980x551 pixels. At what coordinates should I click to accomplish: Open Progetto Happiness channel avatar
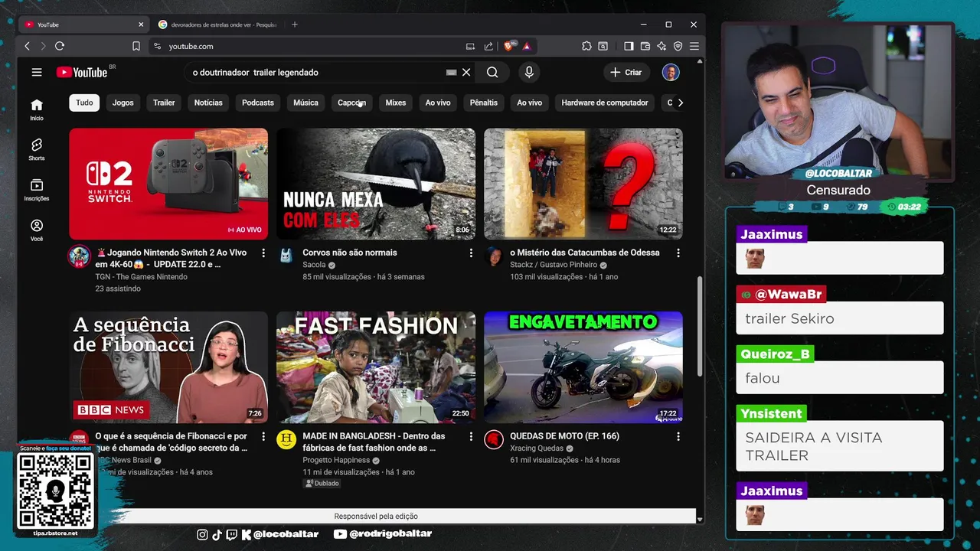tap(286, 439)
